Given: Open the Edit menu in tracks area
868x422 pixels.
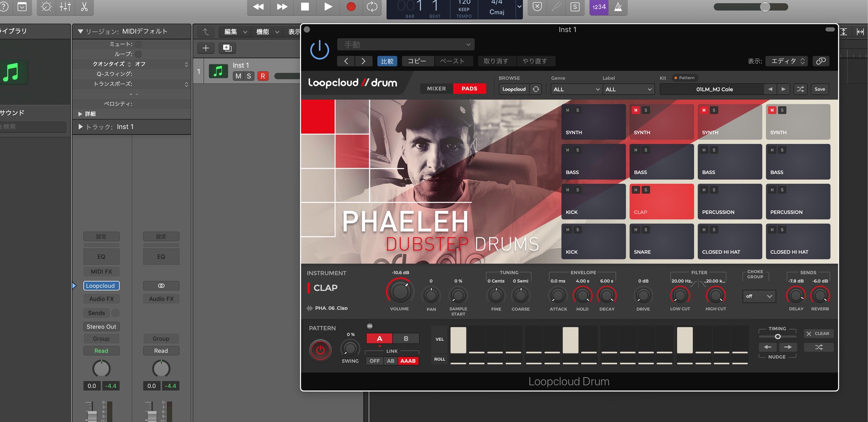Looking at the screenshot, I should point(235,32).
